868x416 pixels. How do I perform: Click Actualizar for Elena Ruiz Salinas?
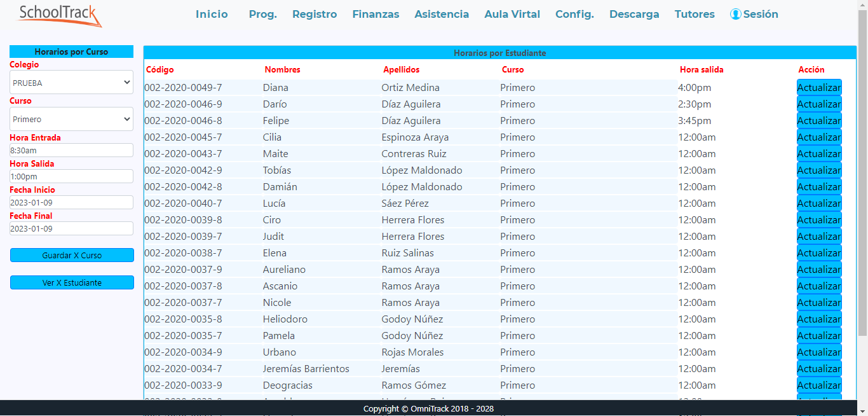819,253
